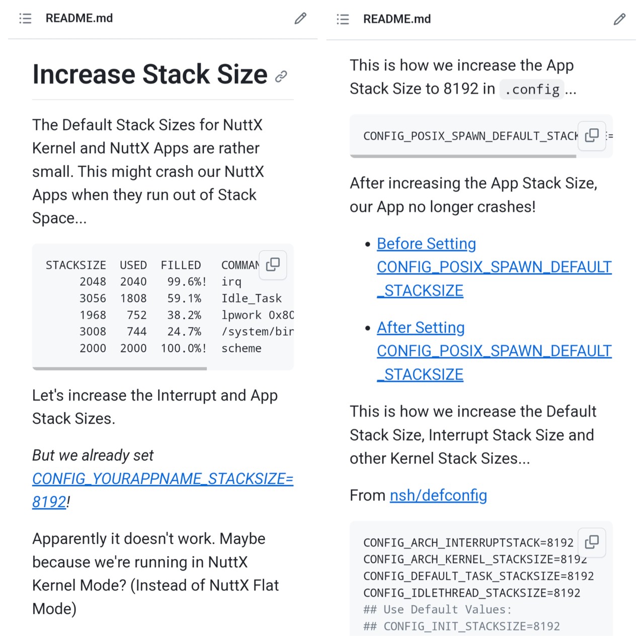Click the CONFIG_IDLETHREAD_STACKSIZE=8192 code line
The width and height of the screenshot is (644, 644).
pyautogui.click(x=471, y=593)
